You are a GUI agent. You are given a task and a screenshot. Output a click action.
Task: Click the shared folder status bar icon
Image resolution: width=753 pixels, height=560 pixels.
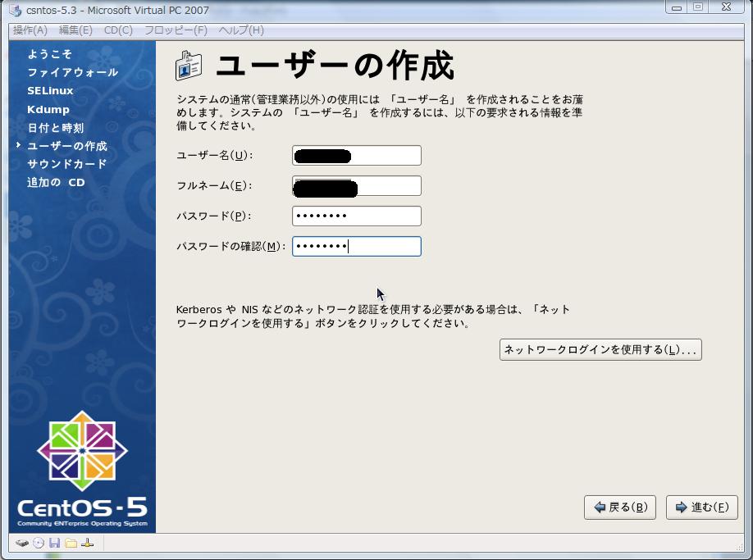pos(71,543)
